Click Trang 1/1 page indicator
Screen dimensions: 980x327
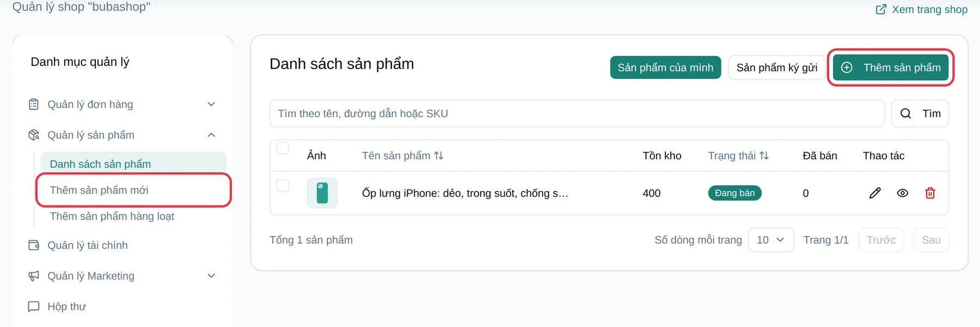pyautogui.click(x=826, y=240)
